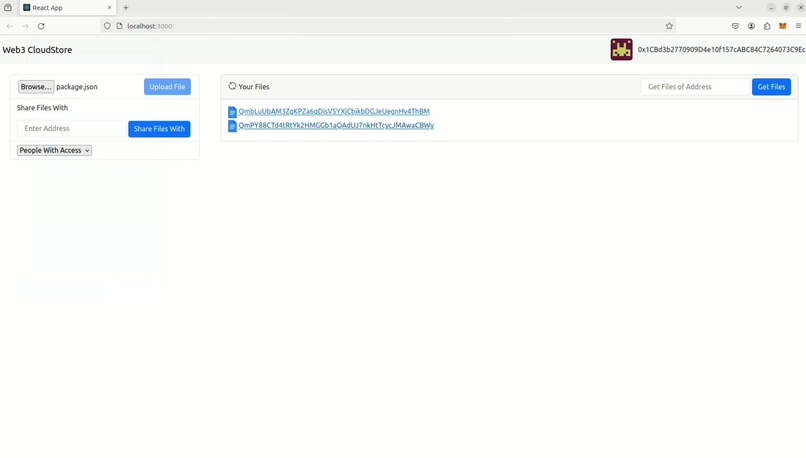This screenshot has width=806, height=458.
Task: Click the Share Files With button
Action: point(159,129)
